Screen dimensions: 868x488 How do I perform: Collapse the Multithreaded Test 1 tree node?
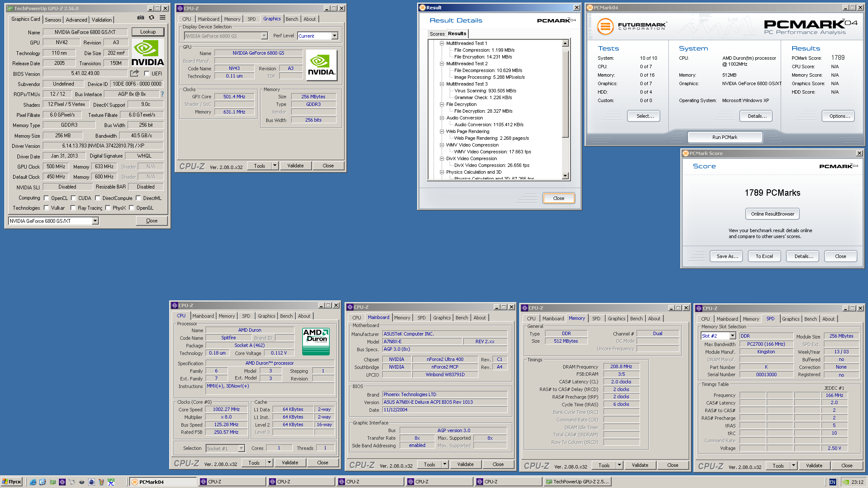[x=442, y=43]
